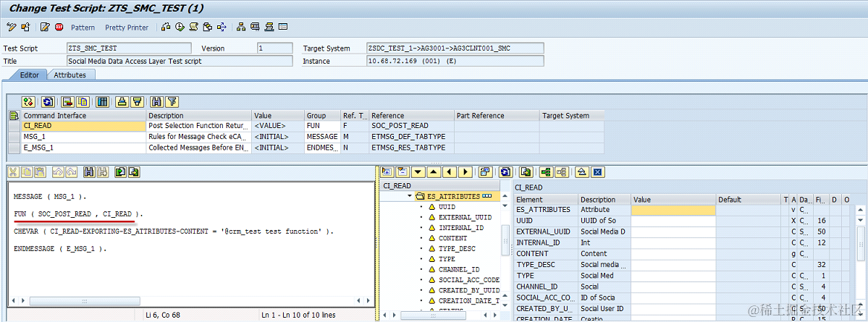
Task: Click the select-all icon at the table corner
Action: pos(14,116)
